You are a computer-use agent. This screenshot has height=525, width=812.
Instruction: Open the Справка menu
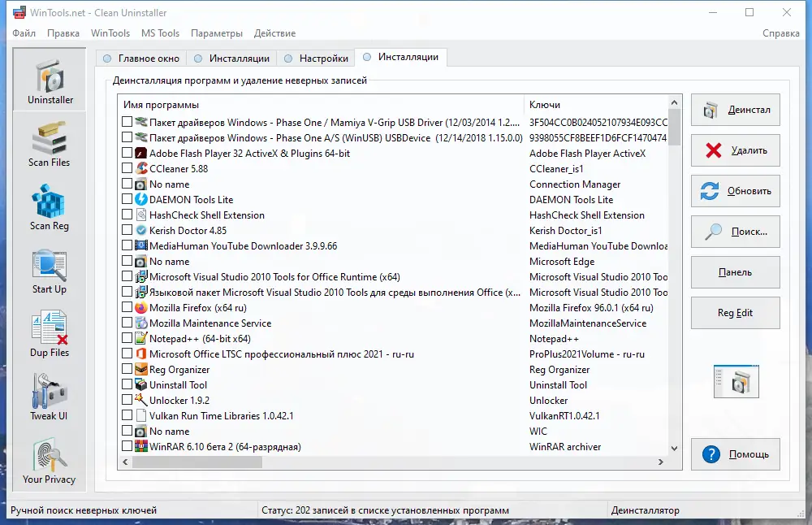pos(781,33)
